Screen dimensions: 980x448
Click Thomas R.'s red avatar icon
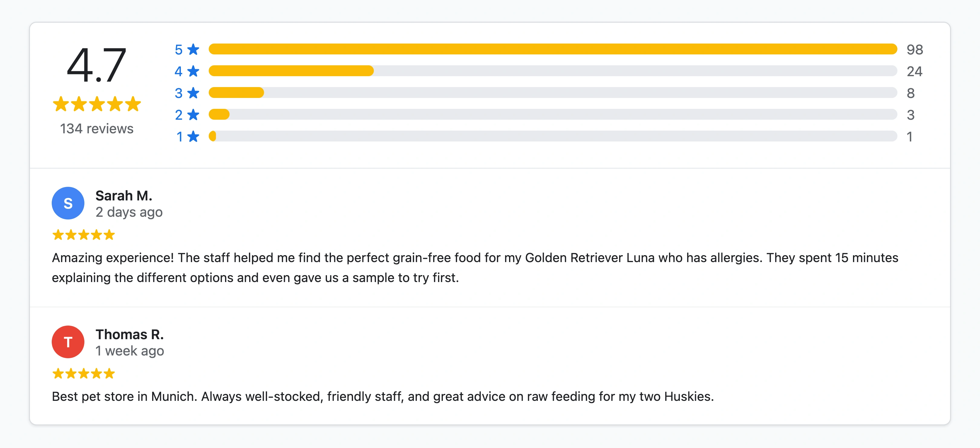(68, 342)
